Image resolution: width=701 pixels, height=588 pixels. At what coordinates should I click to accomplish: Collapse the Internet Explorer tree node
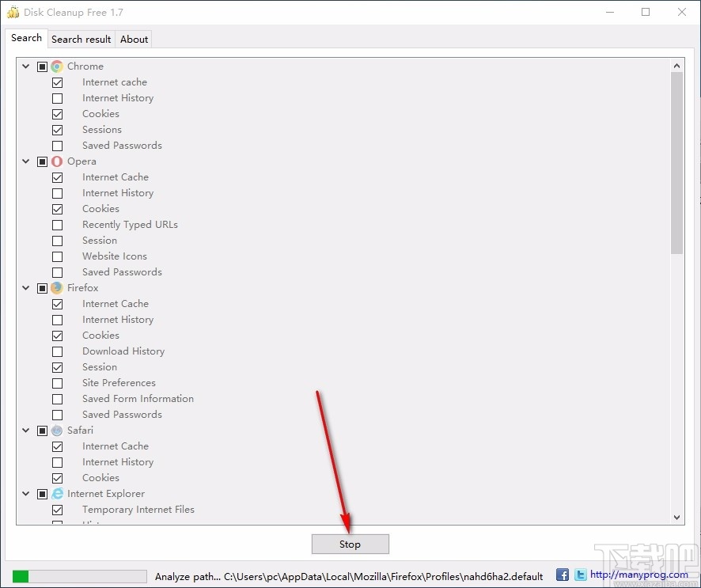[26, 494]
